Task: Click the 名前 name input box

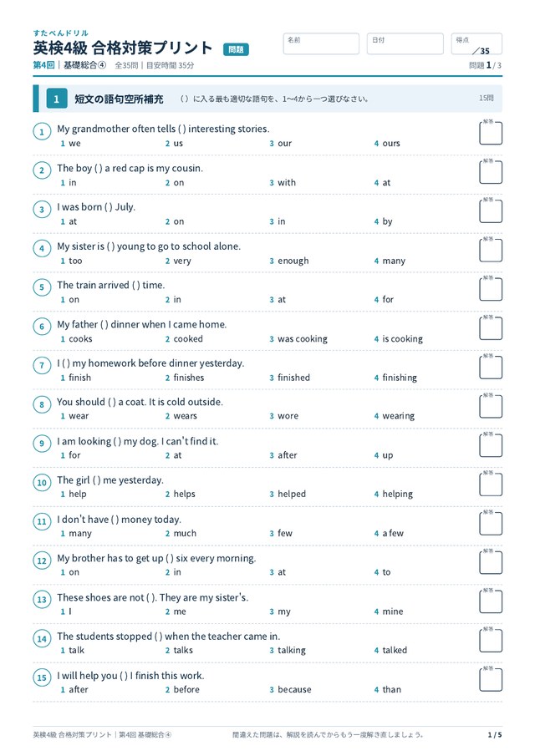Action: tap(321, 44)
